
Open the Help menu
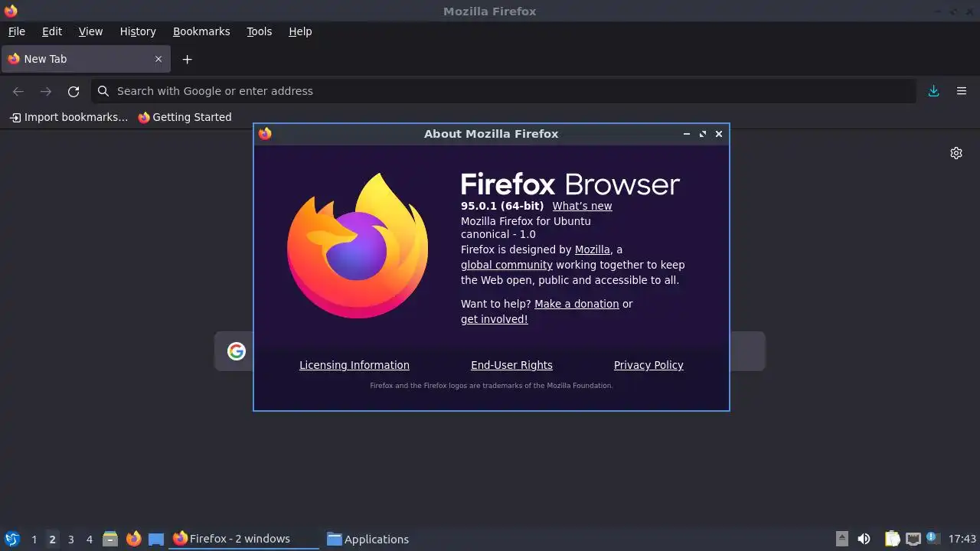click(300, 31)
